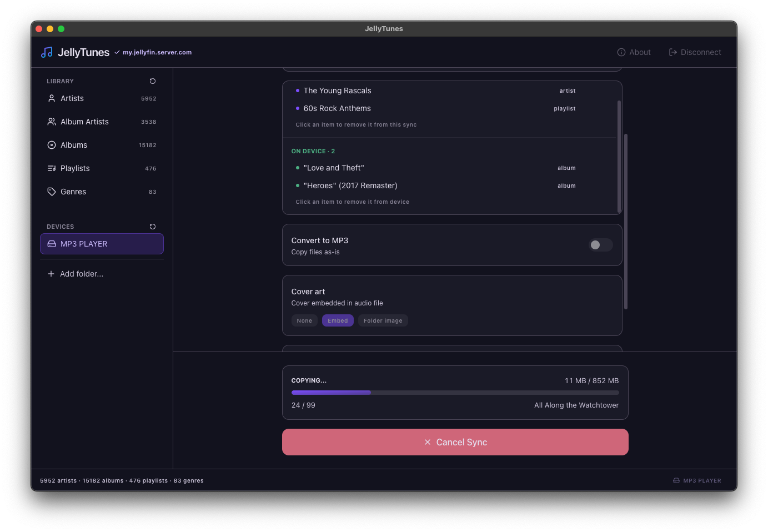Click the Copy files as-is description

point(315,252)
